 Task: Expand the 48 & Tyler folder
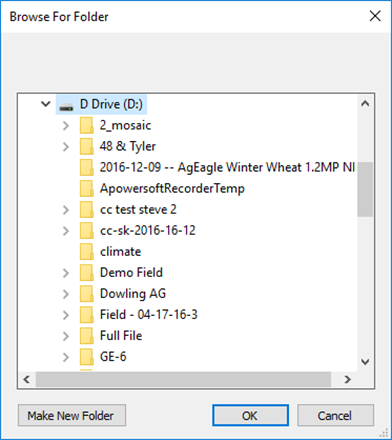pos(66,147)
